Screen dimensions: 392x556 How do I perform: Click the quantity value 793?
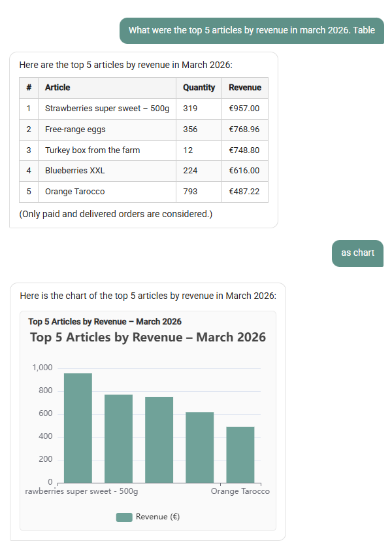[x=190, y=192]
